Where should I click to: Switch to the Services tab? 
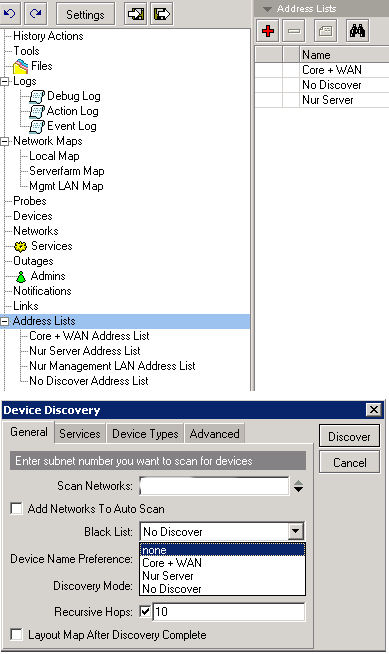tap(80, 434)
